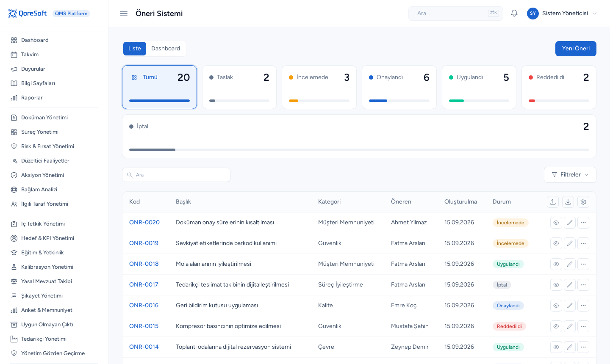The height and width of the screenshot is (364, 610).
Task: Open more actions menu for ONR-0015
Action: tap(583, 326)
